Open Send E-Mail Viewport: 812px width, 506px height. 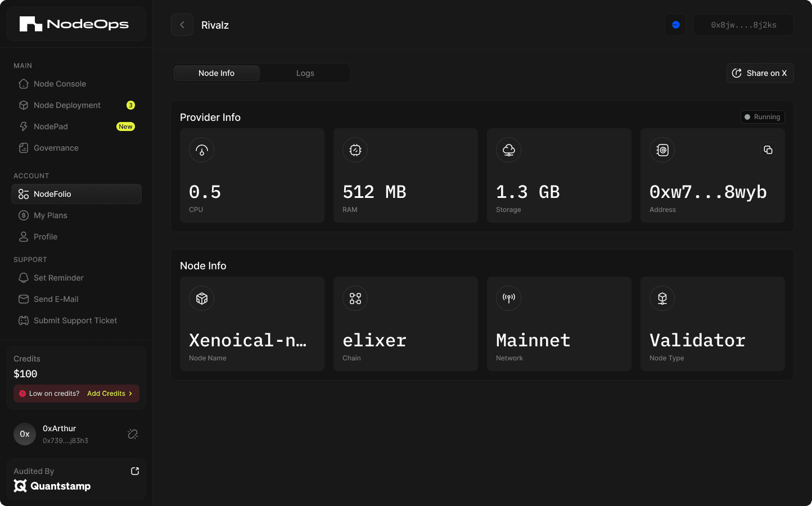coord(76,299)
